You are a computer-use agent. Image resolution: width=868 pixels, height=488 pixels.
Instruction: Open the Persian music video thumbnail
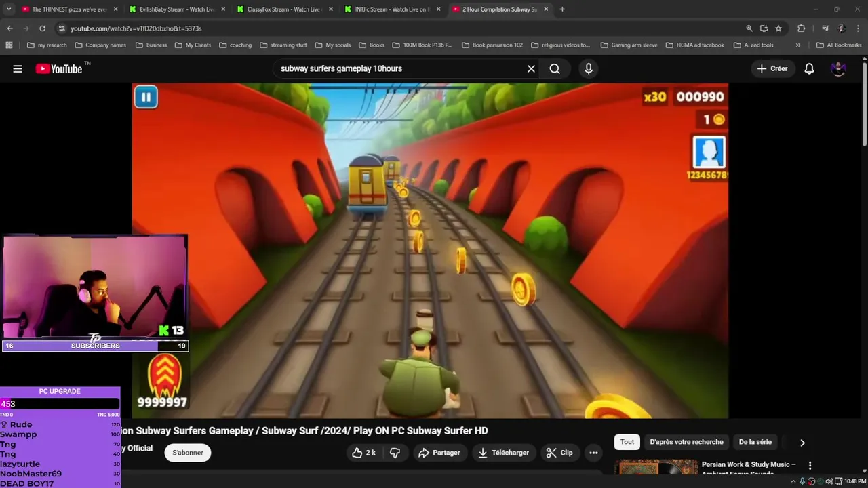pyautogui.click(x=656, y=468)
